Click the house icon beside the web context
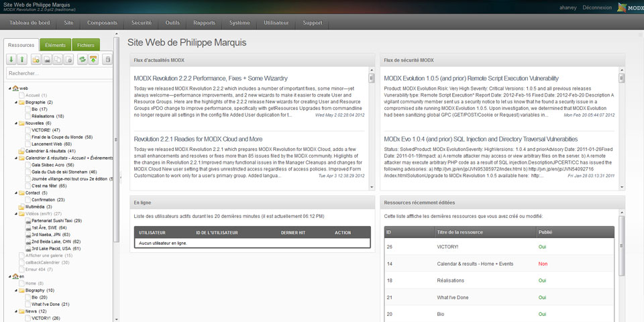 click(x=15, y=89)
